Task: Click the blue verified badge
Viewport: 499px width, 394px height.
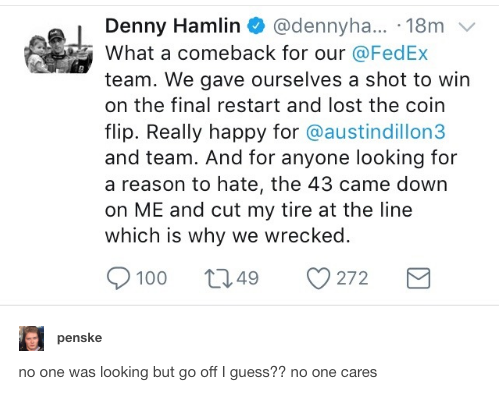Action: tap(256, 26)
